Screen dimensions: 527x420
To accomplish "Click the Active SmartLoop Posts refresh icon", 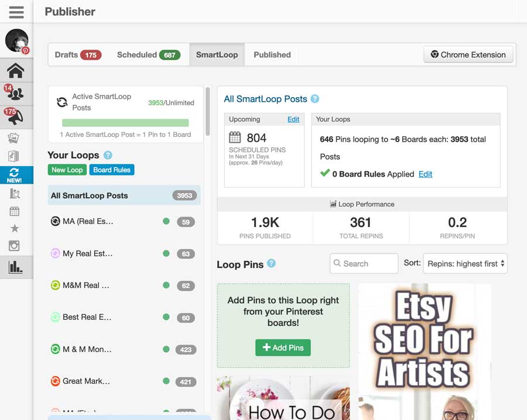I will tap(62, 102).
